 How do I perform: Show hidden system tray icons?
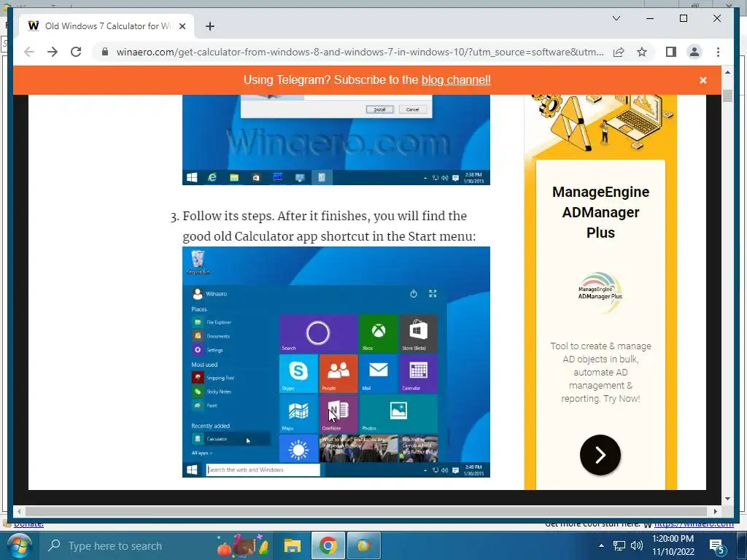point(601,545)
